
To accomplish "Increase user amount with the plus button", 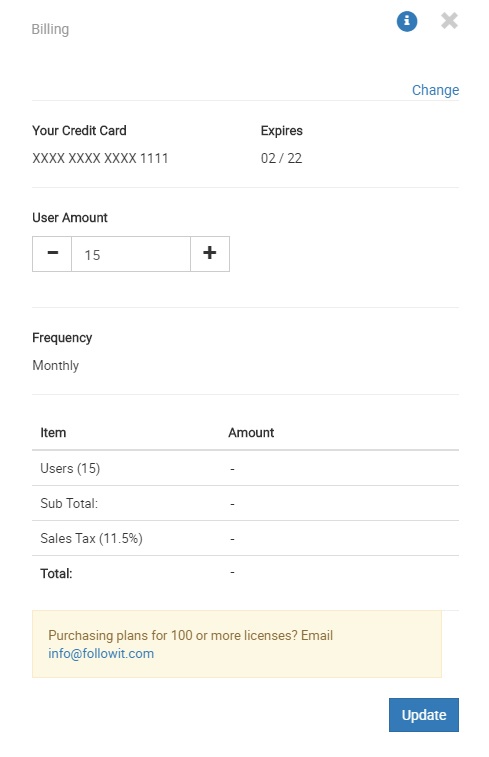I will click(210, 254).
